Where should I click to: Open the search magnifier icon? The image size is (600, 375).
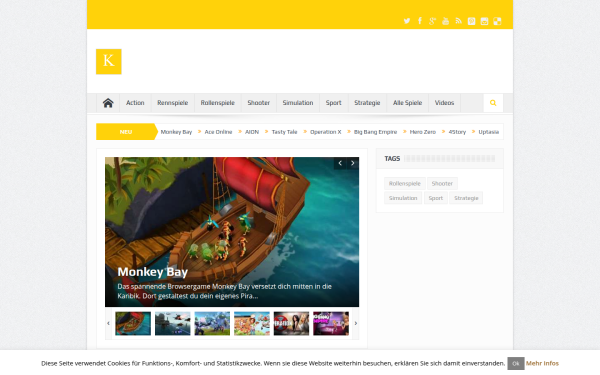(x=493, y=103)
